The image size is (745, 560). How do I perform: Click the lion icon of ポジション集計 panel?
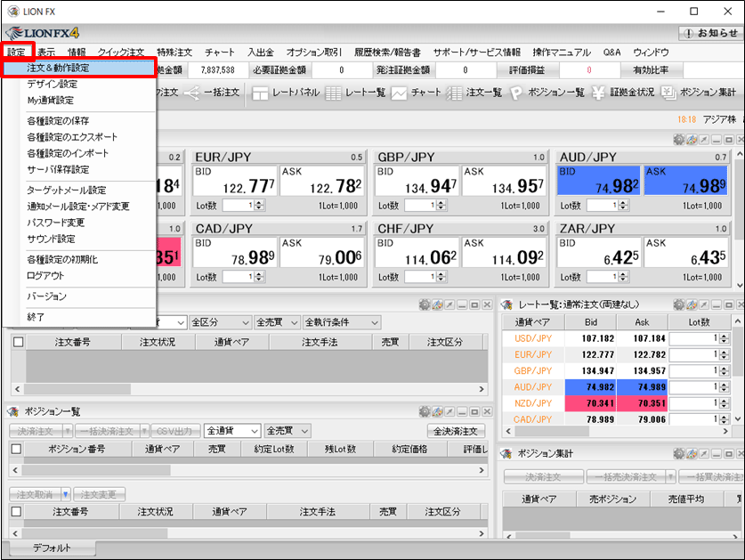[x=506, y=454]
